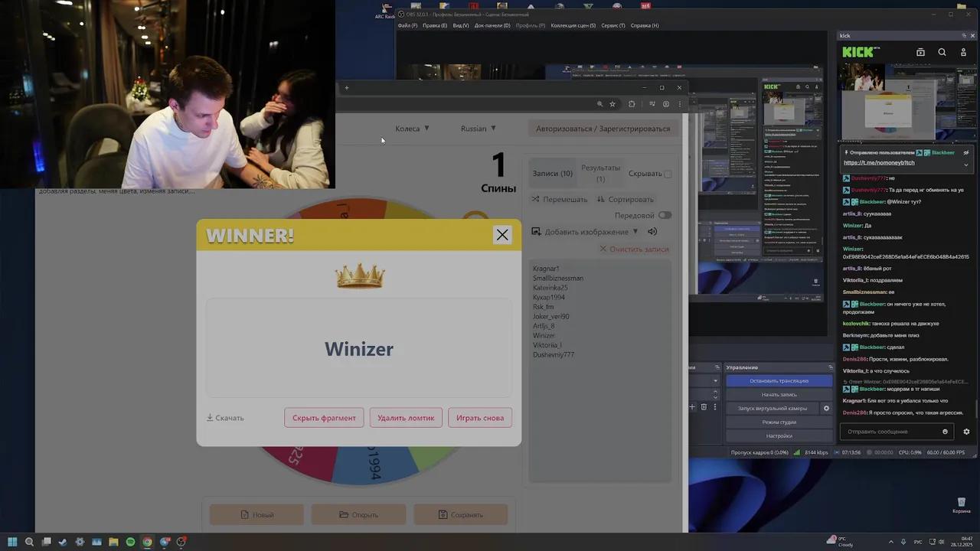
Task: Open the OBS Вид menu
Action: point(461,25)
